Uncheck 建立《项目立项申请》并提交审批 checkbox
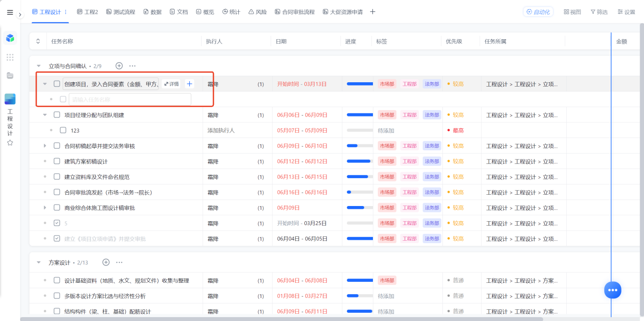644x321 pixels. 57,238
